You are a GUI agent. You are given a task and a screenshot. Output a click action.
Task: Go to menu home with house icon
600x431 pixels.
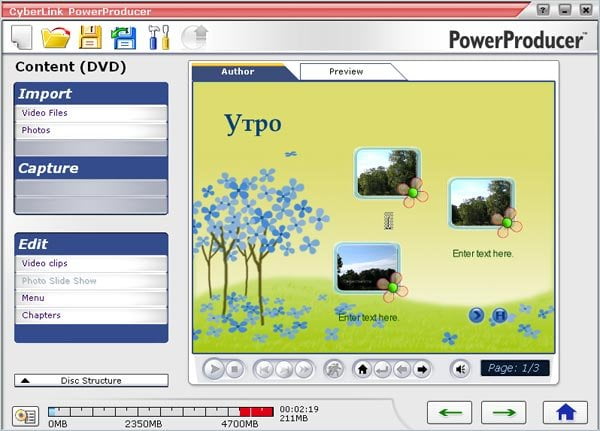[362, 369]
